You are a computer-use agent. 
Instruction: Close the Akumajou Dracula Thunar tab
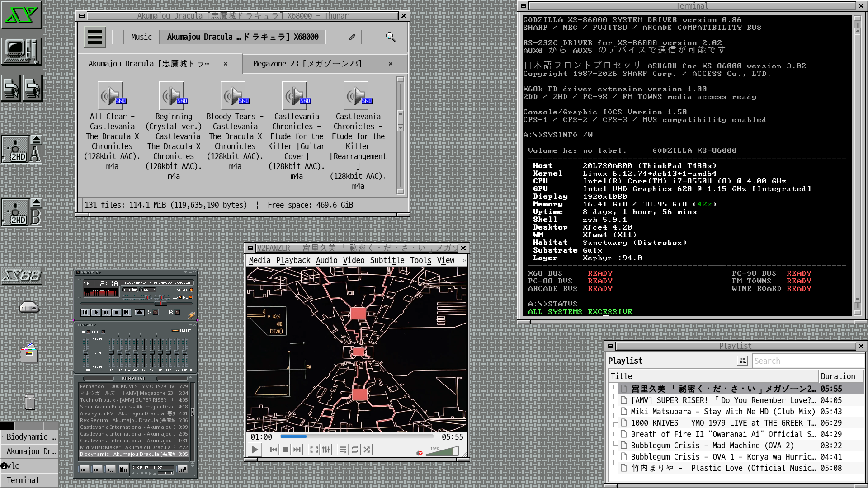226,64
